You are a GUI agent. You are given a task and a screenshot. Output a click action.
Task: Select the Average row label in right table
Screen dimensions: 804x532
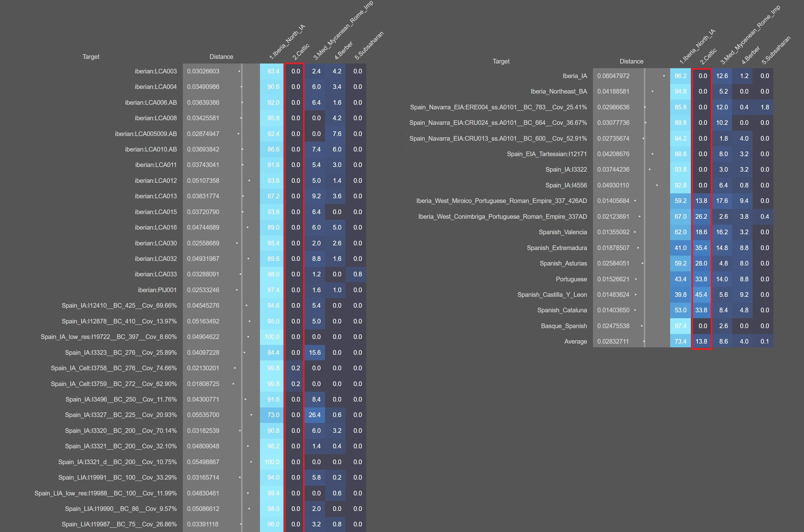[x=575, y=341]
